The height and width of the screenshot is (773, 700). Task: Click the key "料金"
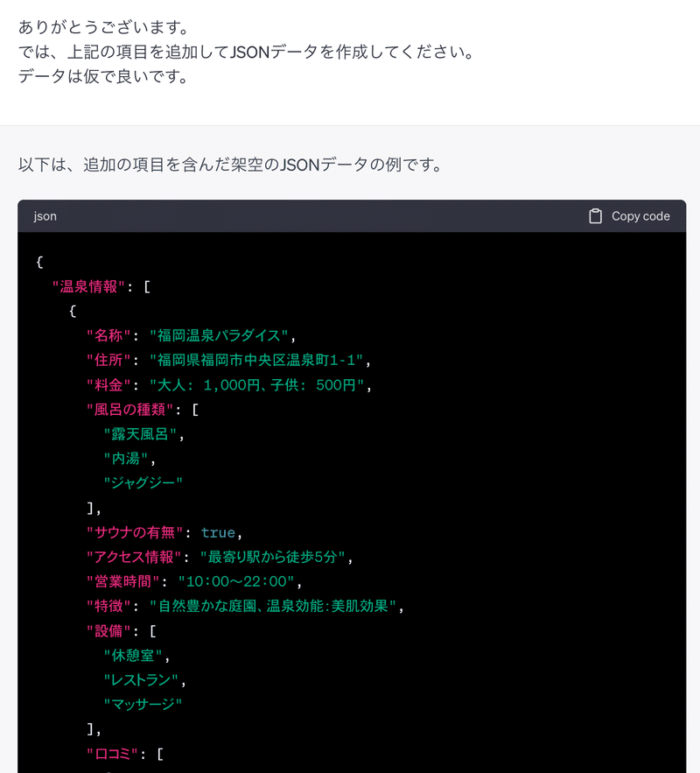pyautogui.click(x=108, y=385)
